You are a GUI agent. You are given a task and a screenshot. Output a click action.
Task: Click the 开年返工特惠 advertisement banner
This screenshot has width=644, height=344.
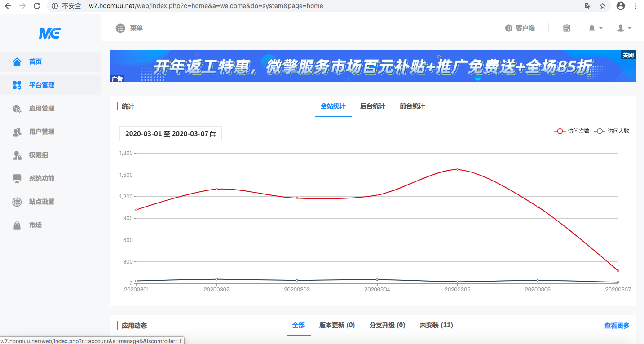click(x=373, y=66)
